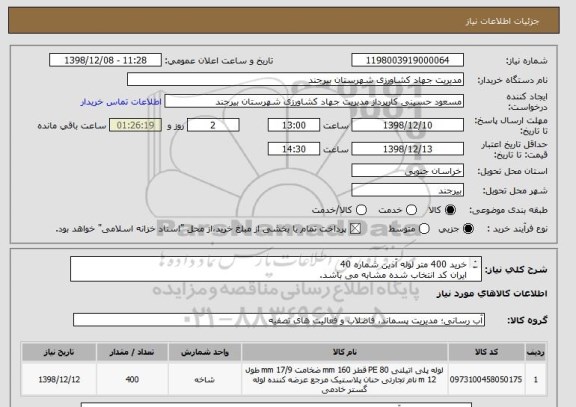Click the ساعت باقی مانده label
Screen dimensions: 576x407
72,126
